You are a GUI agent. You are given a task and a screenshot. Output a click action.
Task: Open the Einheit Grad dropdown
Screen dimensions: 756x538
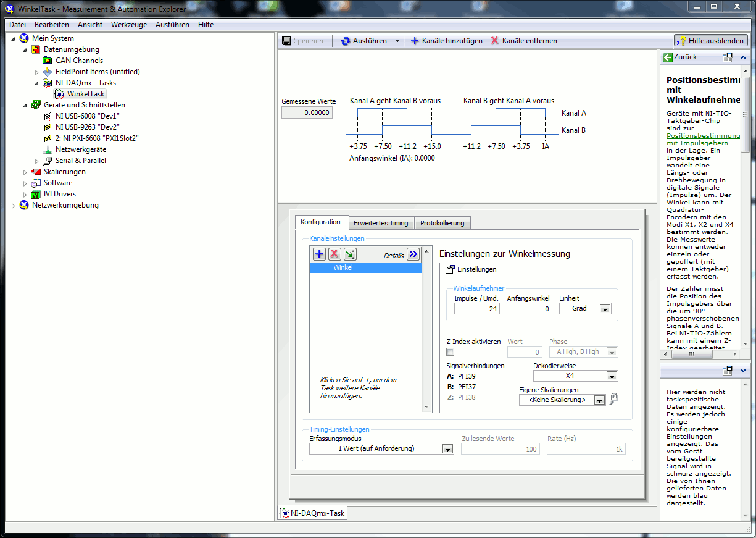coord(605,309)
